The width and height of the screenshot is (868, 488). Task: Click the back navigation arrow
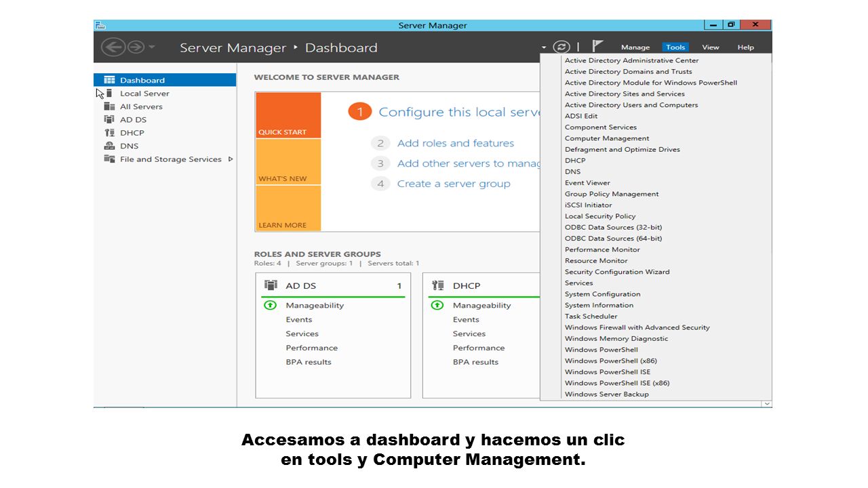[113, 47]
